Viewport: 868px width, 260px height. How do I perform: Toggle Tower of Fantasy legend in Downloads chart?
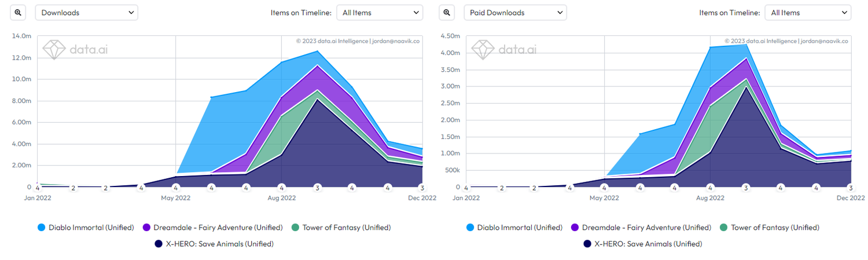coord(341,228)
